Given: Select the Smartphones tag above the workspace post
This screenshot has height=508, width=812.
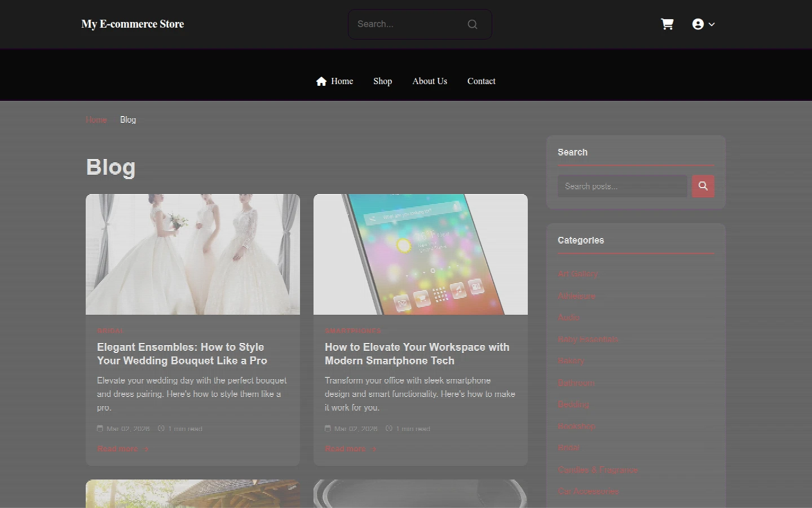Looking at the screenshot, I should [353, 331].
